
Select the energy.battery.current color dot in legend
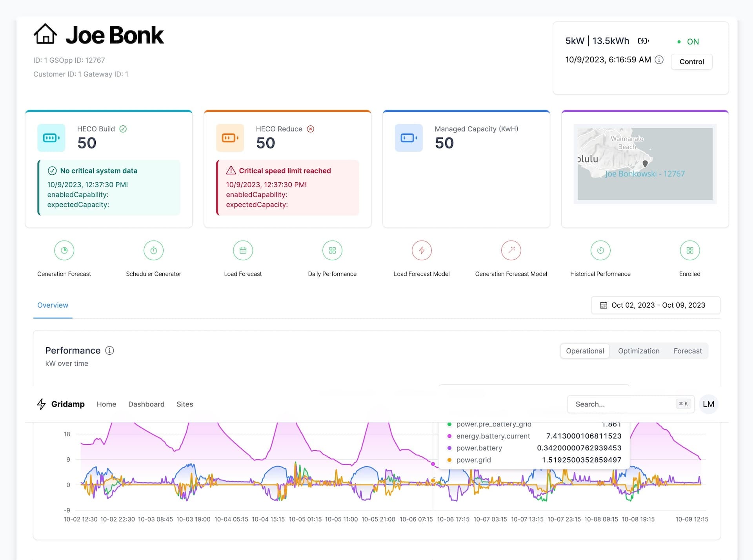pyautogui.click(x=449, y=436)
